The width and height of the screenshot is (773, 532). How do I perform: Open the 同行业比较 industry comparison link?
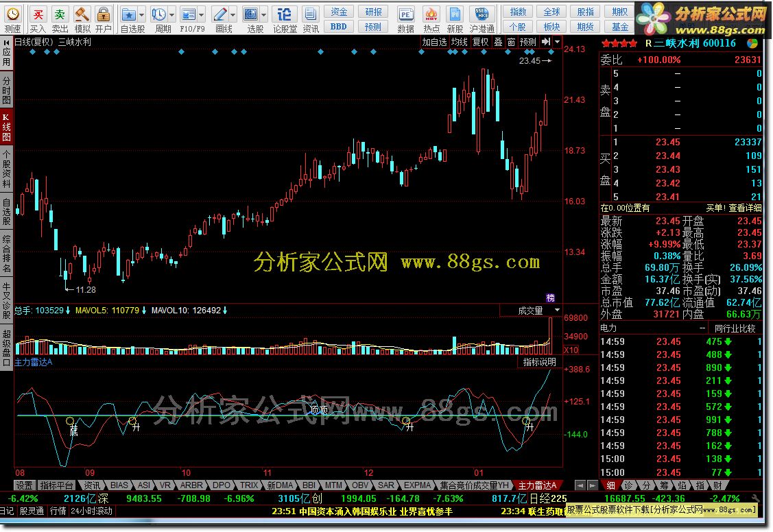[735, 328]
